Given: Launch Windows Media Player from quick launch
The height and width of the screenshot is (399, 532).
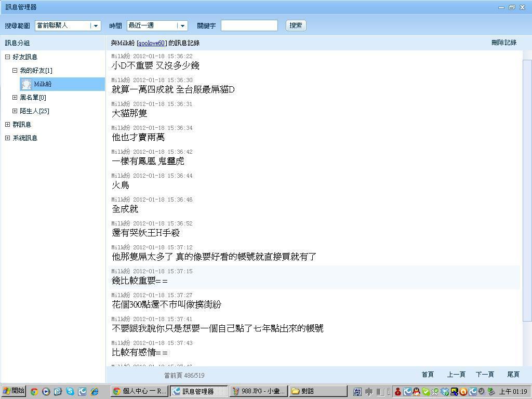Looking at the screenshot, I should pos(46,392).
